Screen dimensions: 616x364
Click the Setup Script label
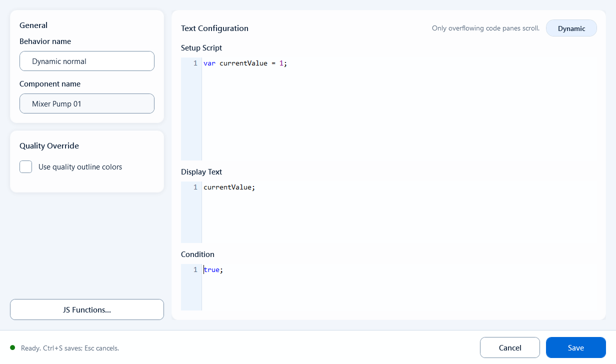[201, 48]
